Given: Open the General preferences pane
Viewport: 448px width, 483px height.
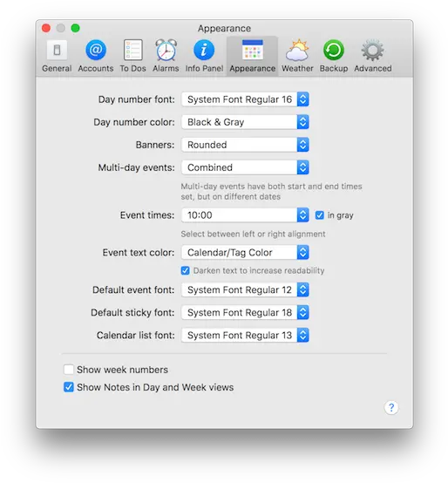Looking at the screenshot, I should pyautogui.click(x=57, y=56).
